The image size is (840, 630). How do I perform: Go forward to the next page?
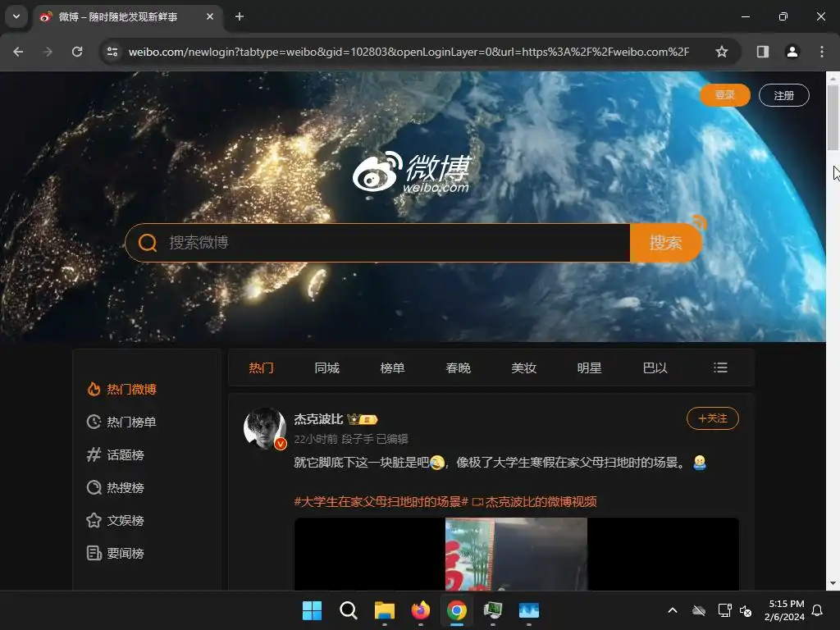click(x=48, y=52)
